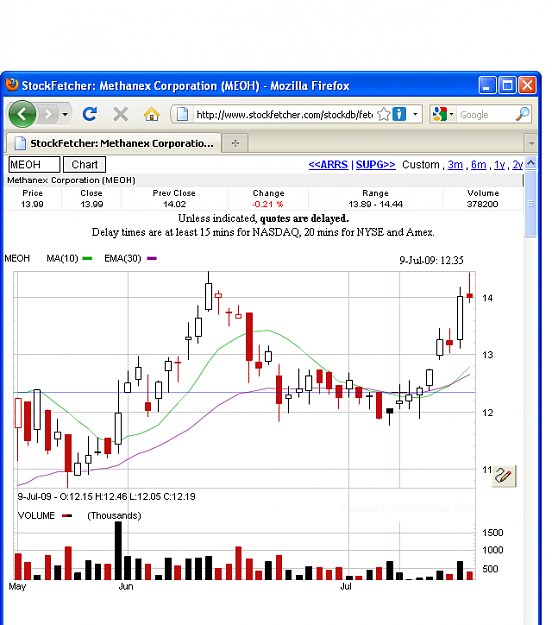The width and height of the screenshot is (552, 625).
Task: Click the Custom range label
Action: coord(420,165)
